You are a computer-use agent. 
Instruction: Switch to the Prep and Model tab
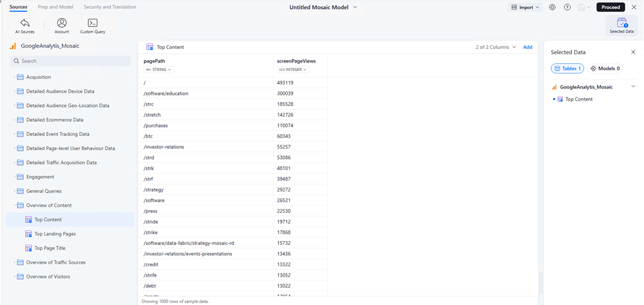tap(55, 7)
